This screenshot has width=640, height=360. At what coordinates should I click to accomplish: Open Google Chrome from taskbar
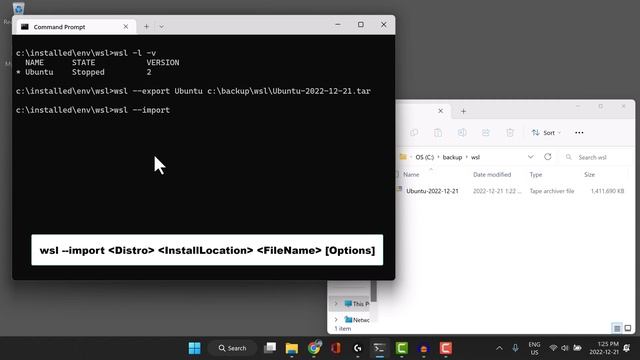tap(314, 348)
